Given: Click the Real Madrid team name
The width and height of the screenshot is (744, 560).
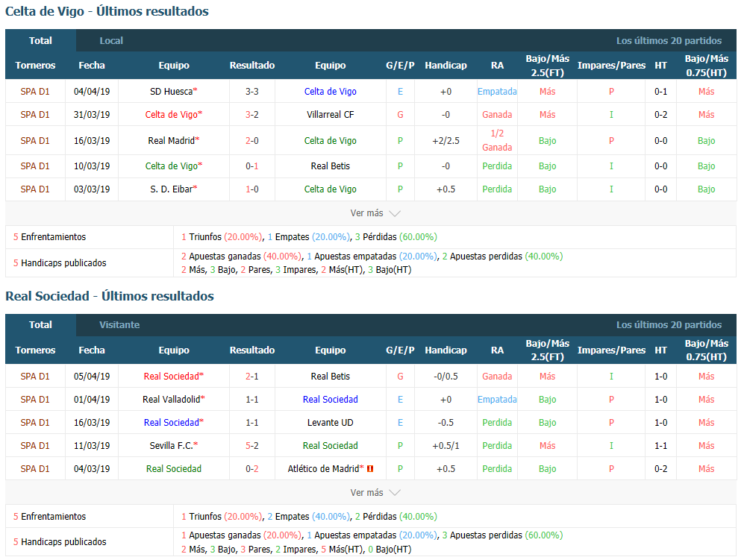Looking at the screenshot, I should 172,141.
